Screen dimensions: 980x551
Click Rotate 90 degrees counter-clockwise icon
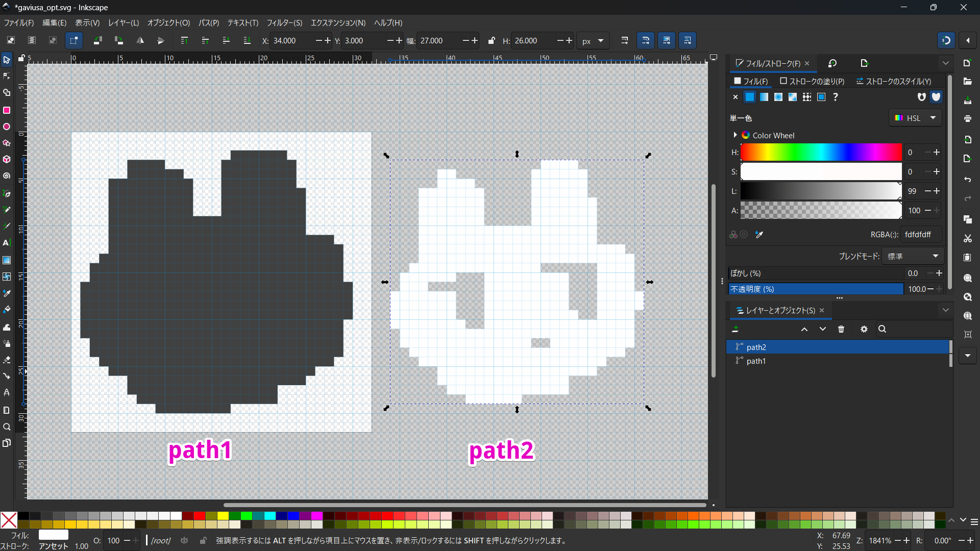coord(98,40)
